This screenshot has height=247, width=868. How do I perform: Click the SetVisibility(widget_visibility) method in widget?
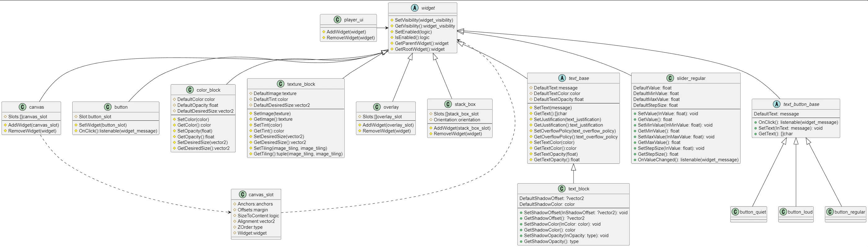click(424, 20)
